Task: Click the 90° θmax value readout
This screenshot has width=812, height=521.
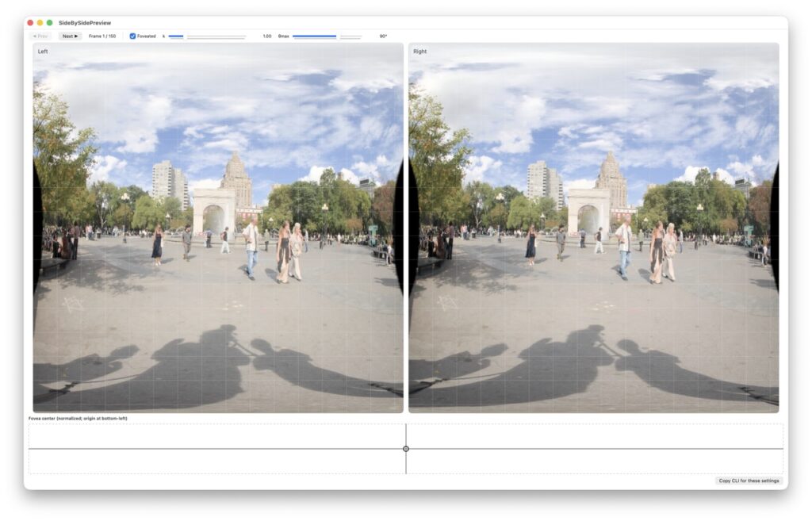Action: (383, 36)
